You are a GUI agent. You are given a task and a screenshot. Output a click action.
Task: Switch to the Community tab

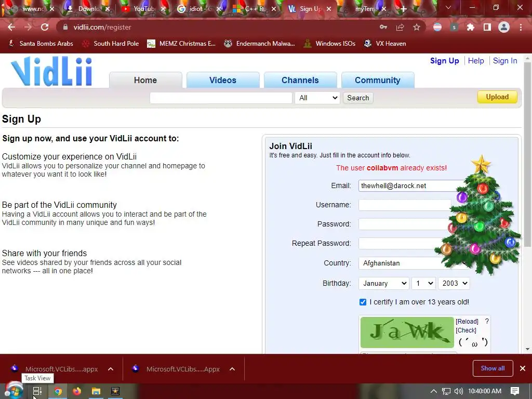[378, 80]
